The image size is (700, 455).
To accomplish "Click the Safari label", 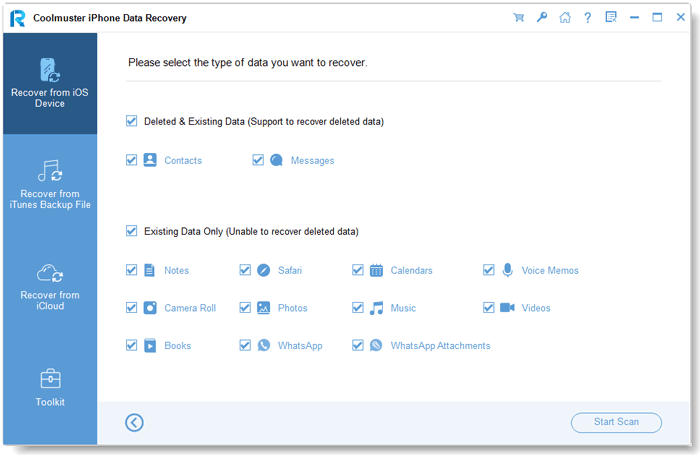I will [290, 271].
